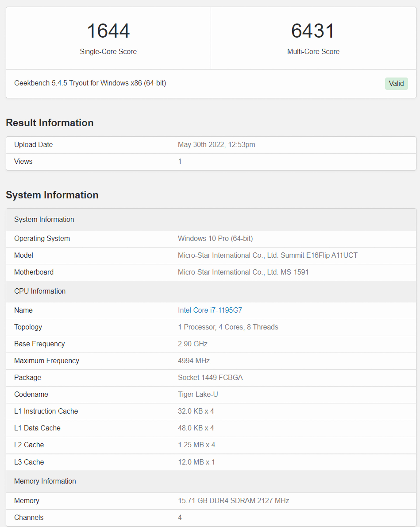Click the Geekbench 5.4.5 Tryout version text
The image size is (420, 527).
[x=90, y=83]
